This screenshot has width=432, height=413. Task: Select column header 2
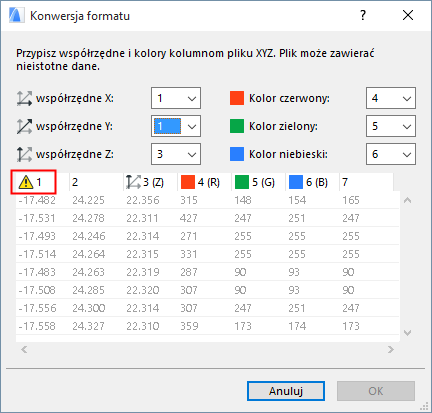pyautogui.click(x=96, y=182)
